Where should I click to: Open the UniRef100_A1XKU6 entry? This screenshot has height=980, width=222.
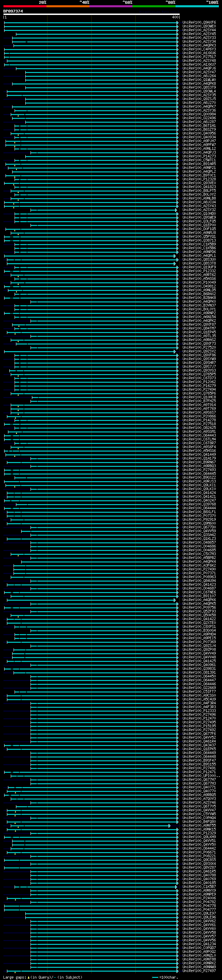coord(199,53)
